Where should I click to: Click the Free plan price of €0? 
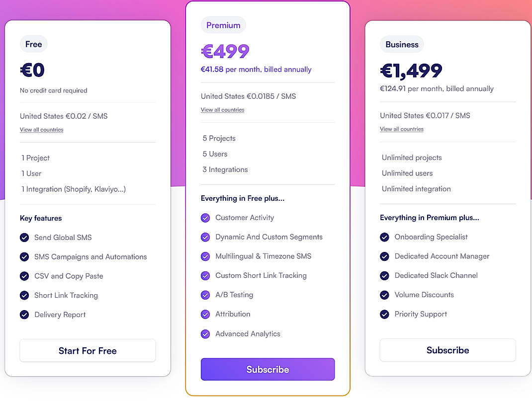[32, 70]
